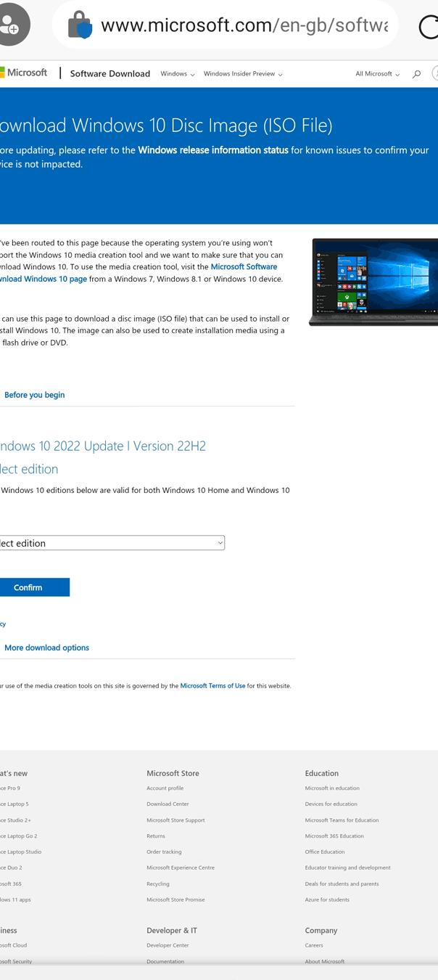This screenshot has width=438, height=980.
Task: Expand the All Microsoft menu
Action: [x=377, y=74]
